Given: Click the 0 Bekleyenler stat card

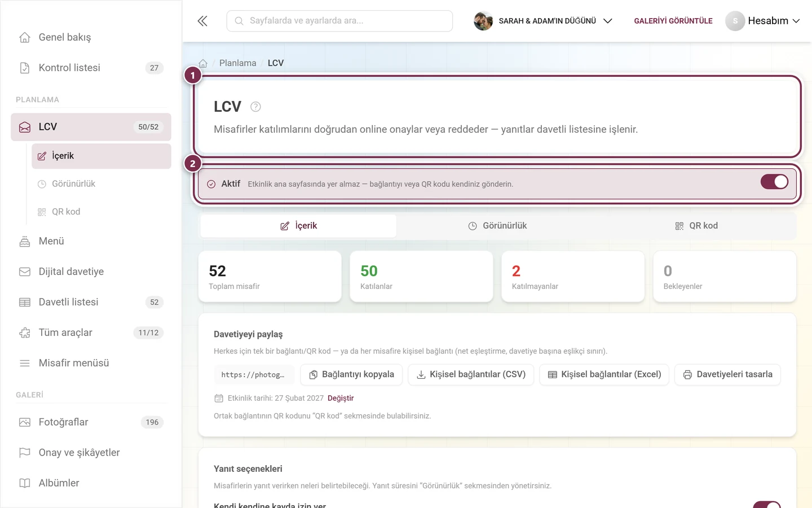Looking at the screenshot, I should (725, 277).
